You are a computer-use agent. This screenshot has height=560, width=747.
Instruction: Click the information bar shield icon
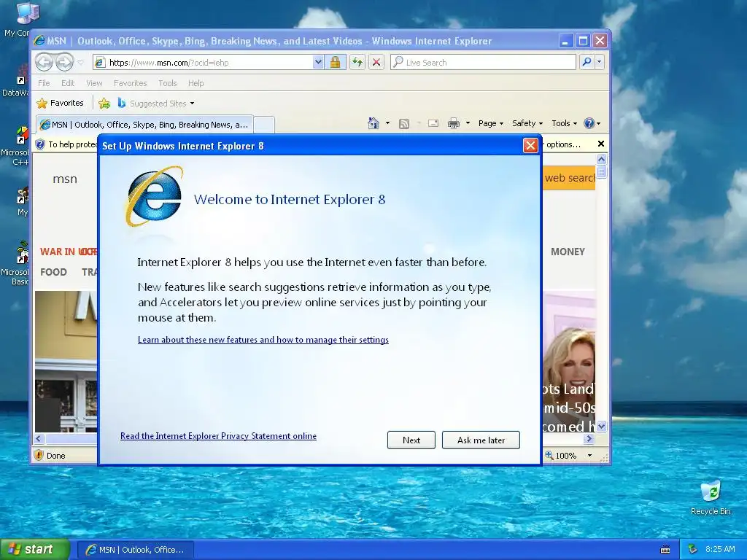40,144
